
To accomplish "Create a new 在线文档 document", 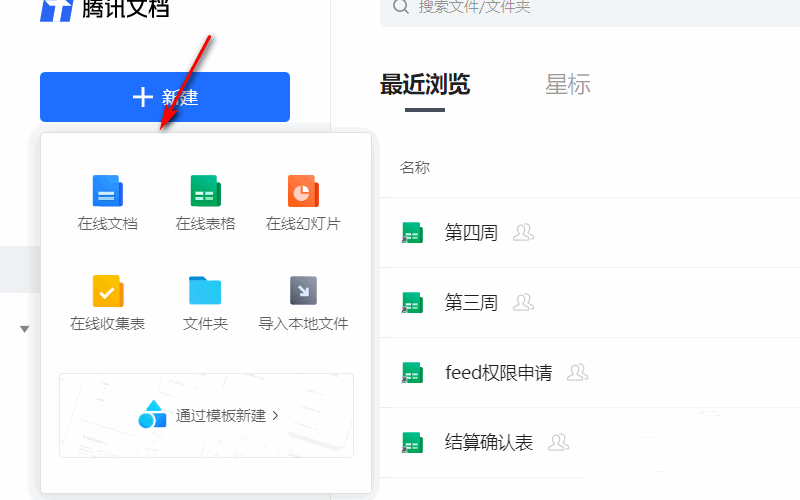I will 108,203.
